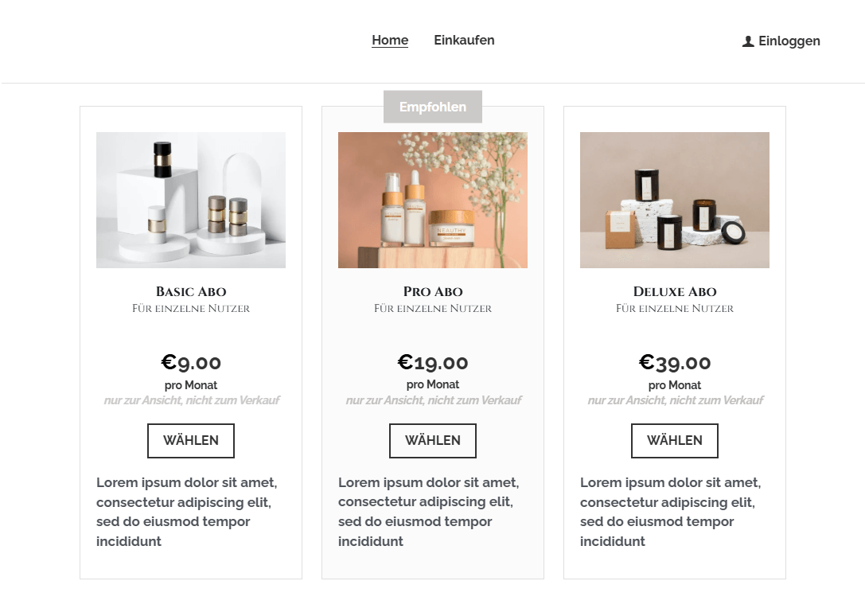Click the user icon beside Einloggen

pyautogui.click(x=748, y=41)
